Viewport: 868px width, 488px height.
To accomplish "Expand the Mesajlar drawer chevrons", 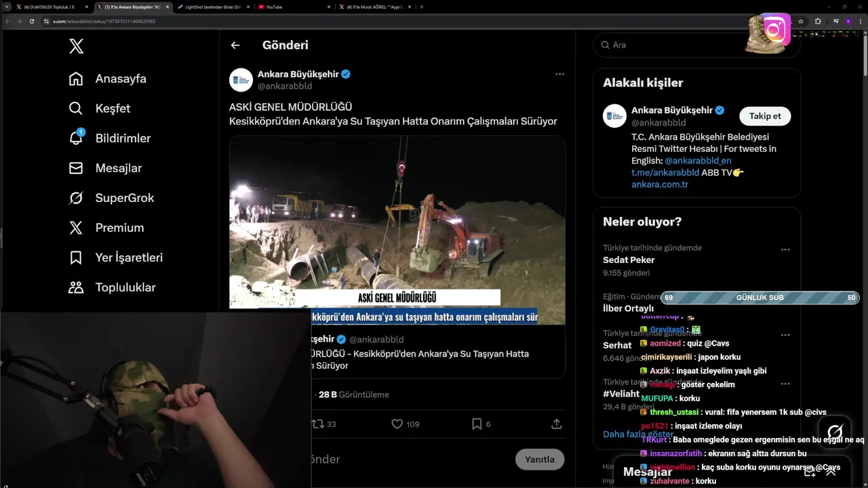I will tap(831, 471).
